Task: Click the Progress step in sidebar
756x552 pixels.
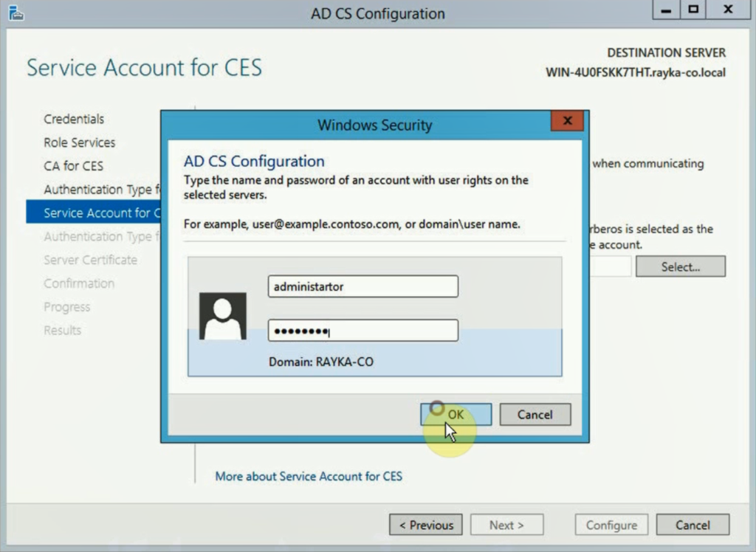Action: coord(67,307)
